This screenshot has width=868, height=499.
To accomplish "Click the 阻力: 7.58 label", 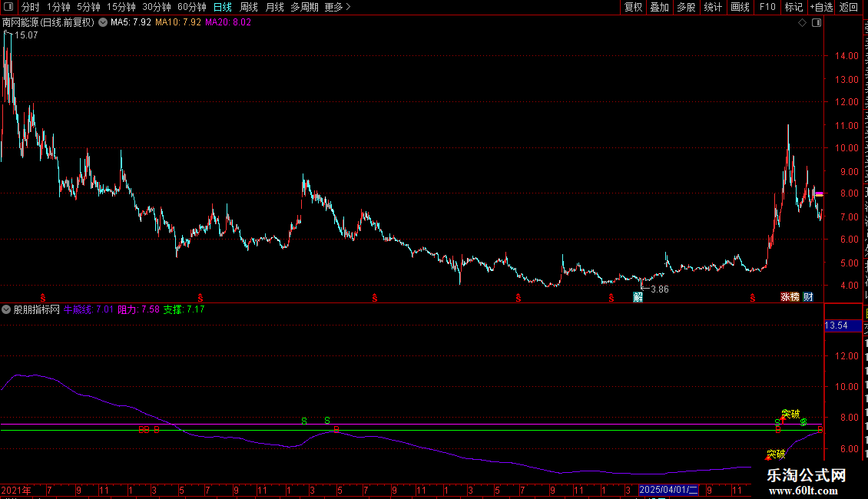I will point(139,310).
